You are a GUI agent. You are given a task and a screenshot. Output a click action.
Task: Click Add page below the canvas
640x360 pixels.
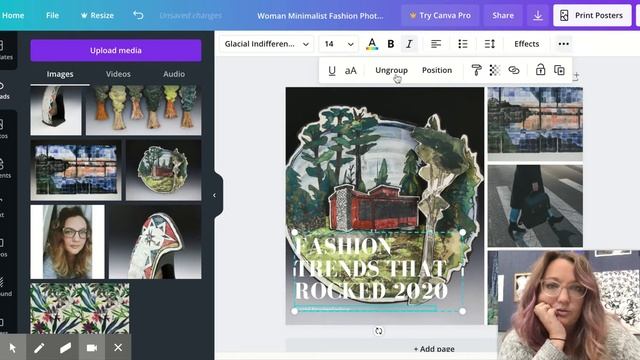pos(434,349)
